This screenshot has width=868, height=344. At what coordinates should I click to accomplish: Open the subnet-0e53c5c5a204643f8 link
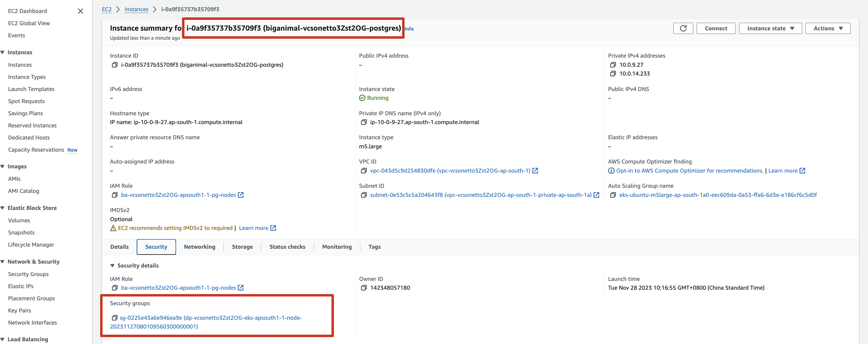coord(480,195)
